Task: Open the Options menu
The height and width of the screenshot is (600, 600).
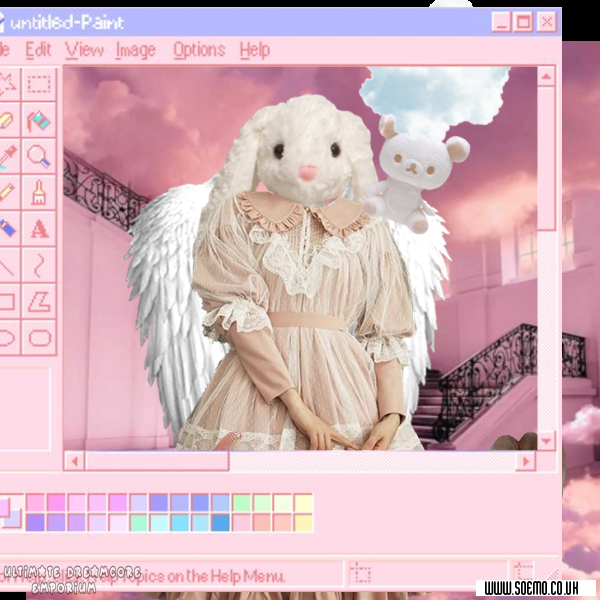Action: pyautogui.click(x=199, y=49)
